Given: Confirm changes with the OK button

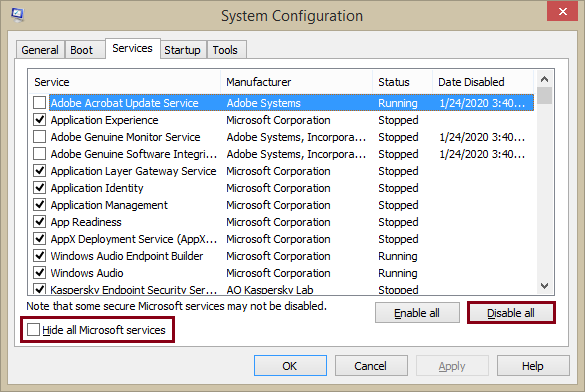Looking at the screenshot, I should click(290, 366).
